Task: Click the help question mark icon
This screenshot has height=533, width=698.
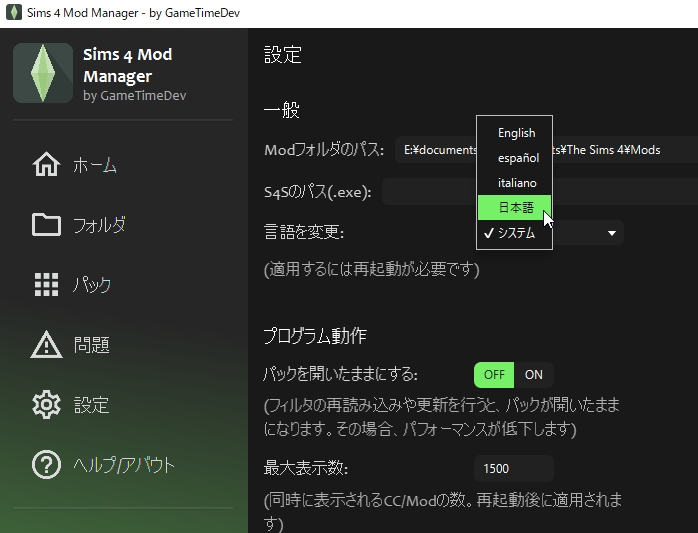Action: click(x=46, y=465)
